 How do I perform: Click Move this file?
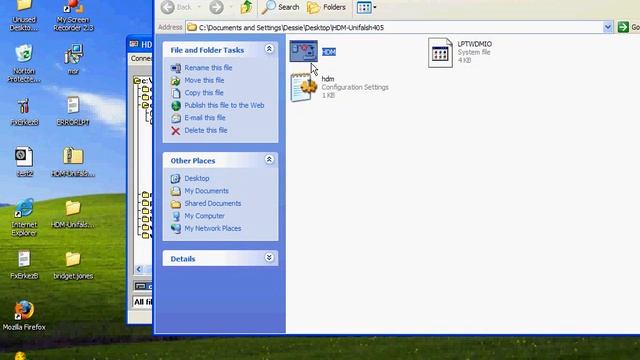pos(204,80)
